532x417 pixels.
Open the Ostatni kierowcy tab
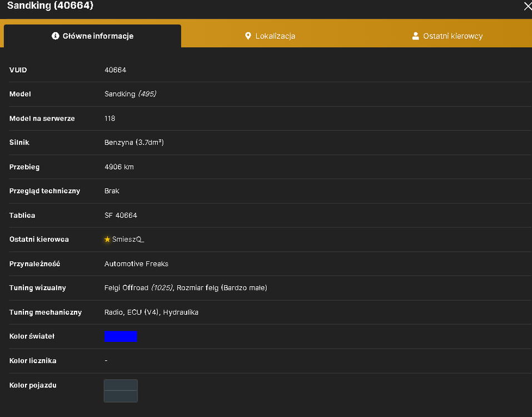[447, 36]
